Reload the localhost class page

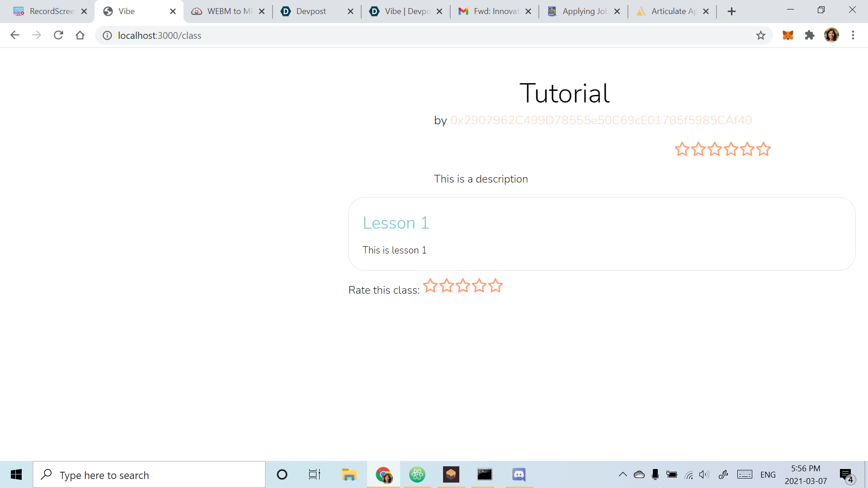click(x=58, y=35)
